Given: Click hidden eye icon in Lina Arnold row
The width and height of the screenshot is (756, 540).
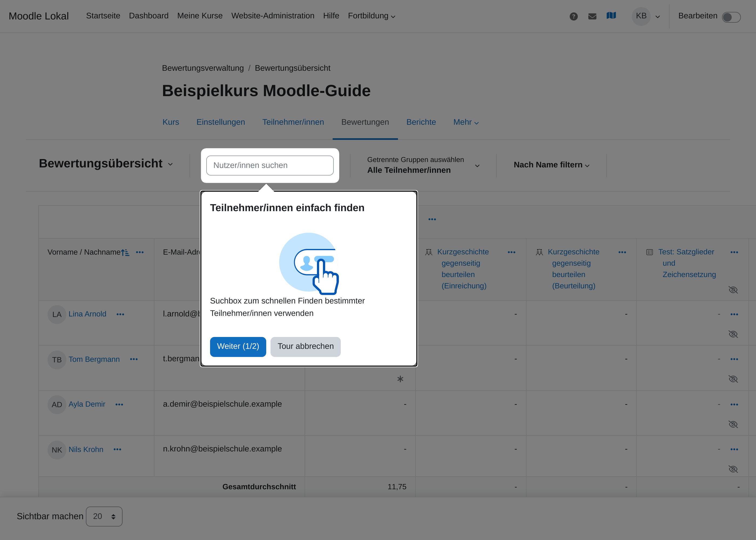Looking at the screenshot, I should tap(733, 334).
